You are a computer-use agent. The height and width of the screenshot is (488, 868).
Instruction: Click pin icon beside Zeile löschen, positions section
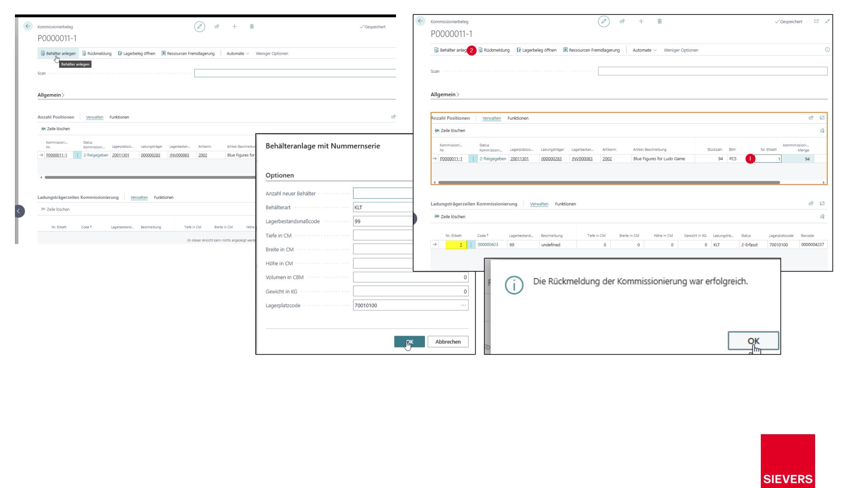tap(822, 131)
